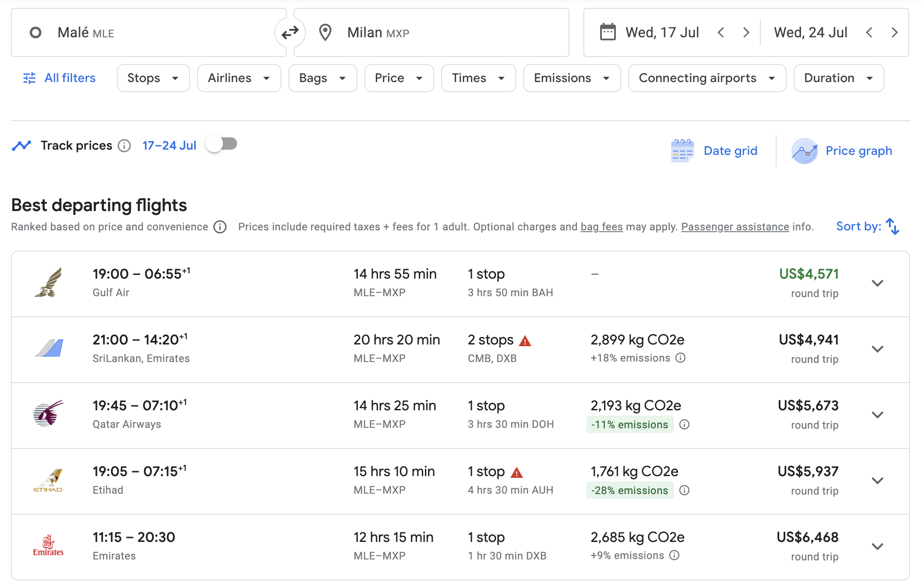Screen dimensions: 921x588
Task: Open the Bags filter dropdown
Action: pos(323,78)
